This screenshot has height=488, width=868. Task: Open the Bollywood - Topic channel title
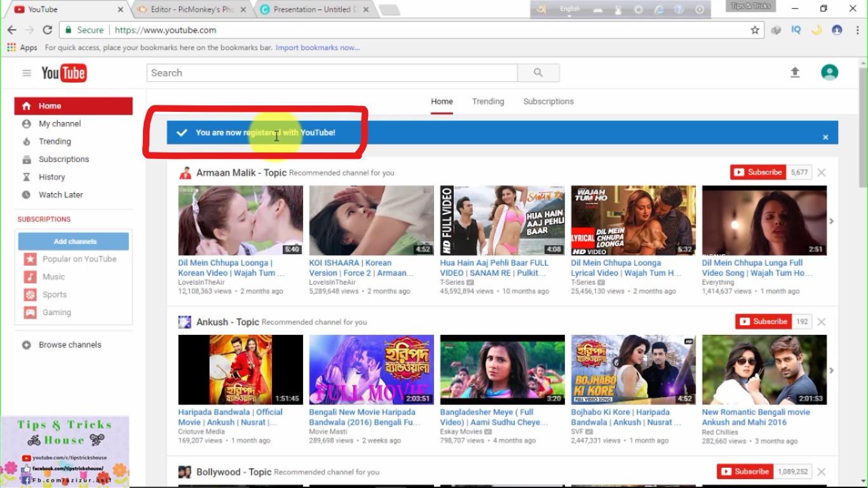(x=234, y=472)
